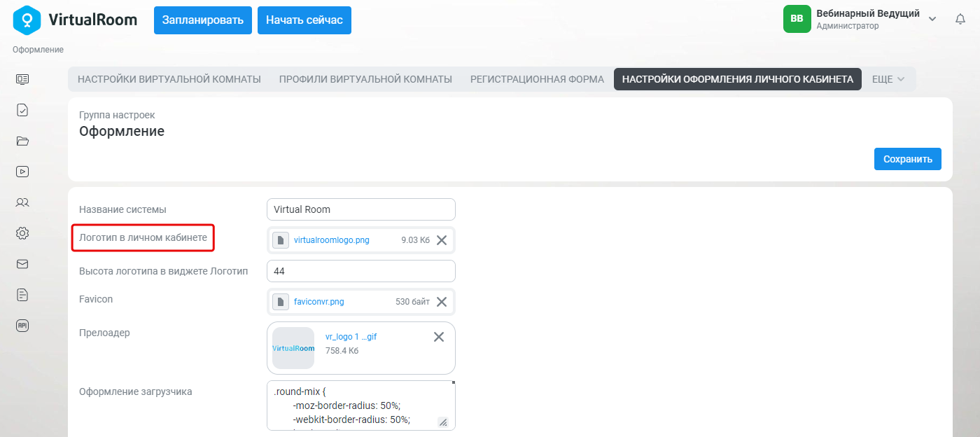Viewport: 980px width, 437px height.
Task: Open the virtualroomlogo.png file link
Action: (x=332, y=240)
